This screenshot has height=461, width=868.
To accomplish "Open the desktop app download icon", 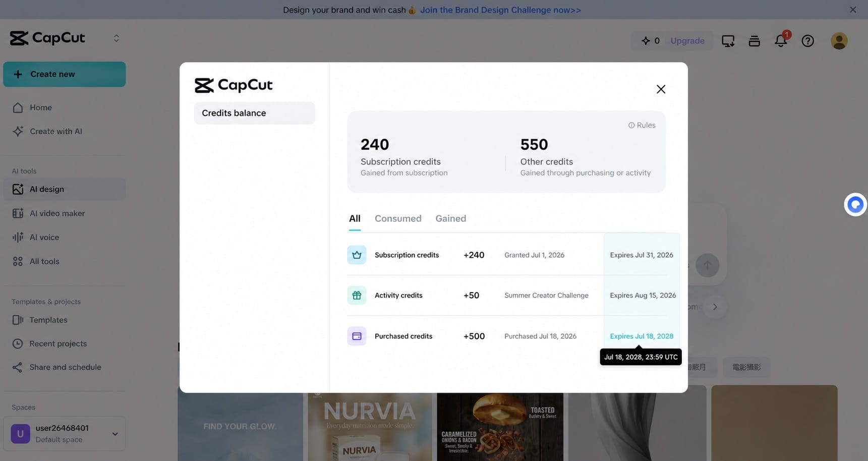I will [x=728, y=41].
